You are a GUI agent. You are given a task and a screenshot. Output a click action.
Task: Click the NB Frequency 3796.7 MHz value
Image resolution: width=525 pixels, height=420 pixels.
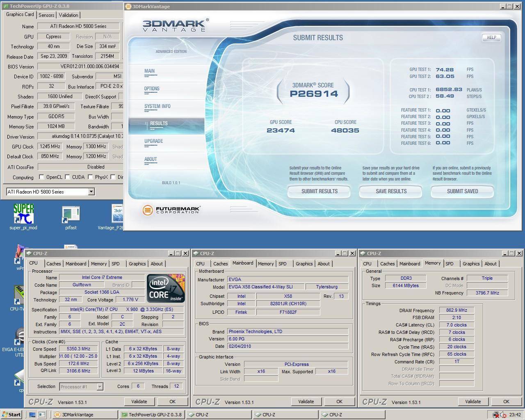[x=487, y=293]
